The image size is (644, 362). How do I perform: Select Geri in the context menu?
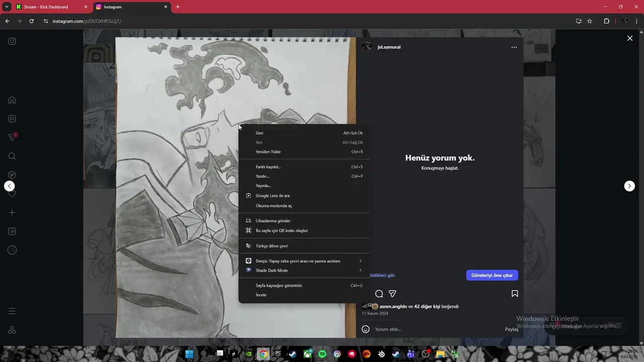304,133
